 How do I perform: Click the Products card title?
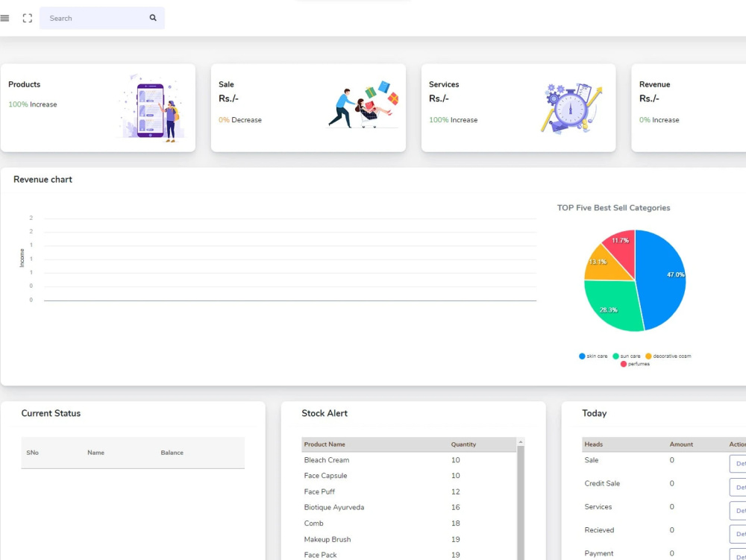[x=25, y=84]
